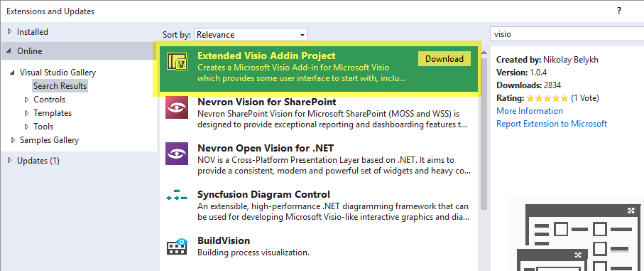Viewport: 644px width, 271px height.
Task: Expand the Controls tree node
Action: click(x=27, y=100)
